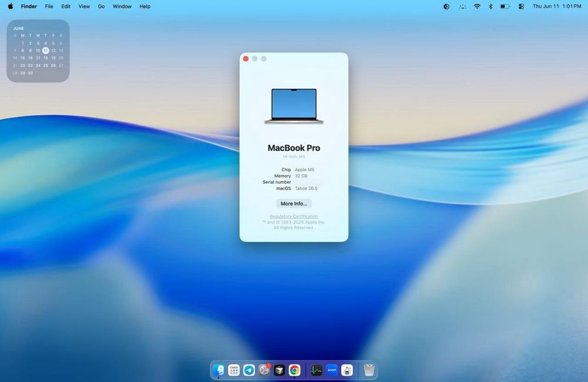Viewport: 588px width, 382px height.
Task: Open System Settings with the red badge
Action: coord(265,370)
